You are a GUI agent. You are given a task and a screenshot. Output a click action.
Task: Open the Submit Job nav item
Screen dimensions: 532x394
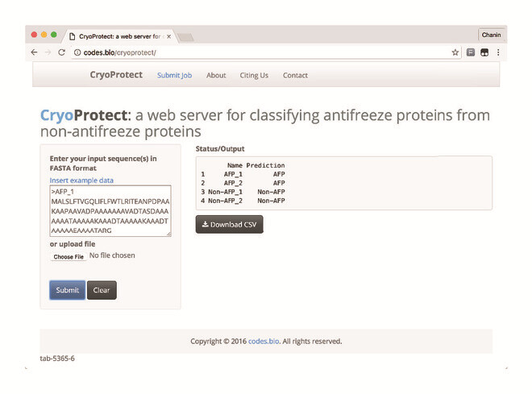pos(174,75)
